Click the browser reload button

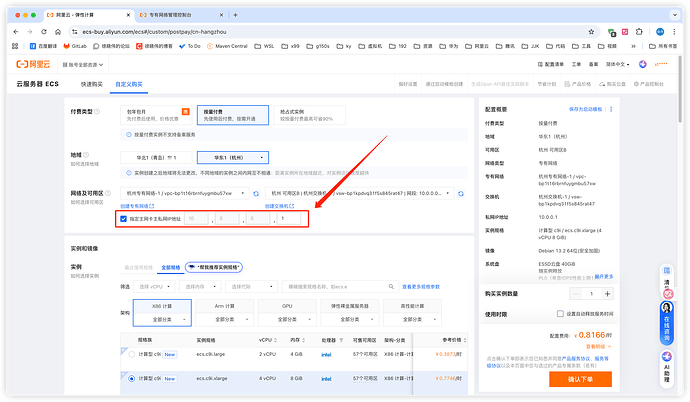coord(46,31)
